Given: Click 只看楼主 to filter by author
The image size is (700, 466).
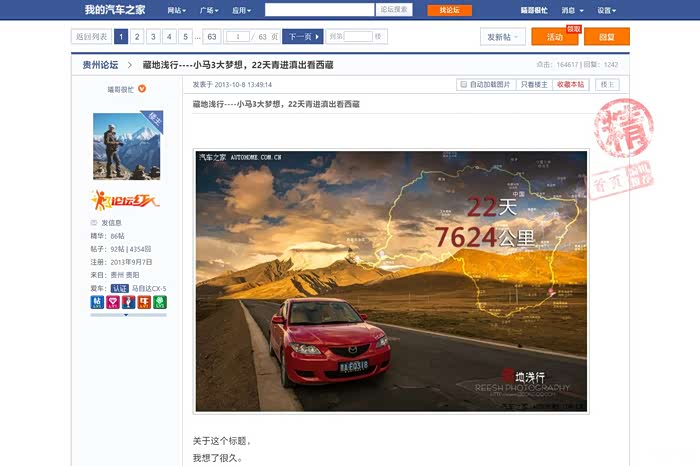Looking at the screenshot, I should tap(534, 84).
